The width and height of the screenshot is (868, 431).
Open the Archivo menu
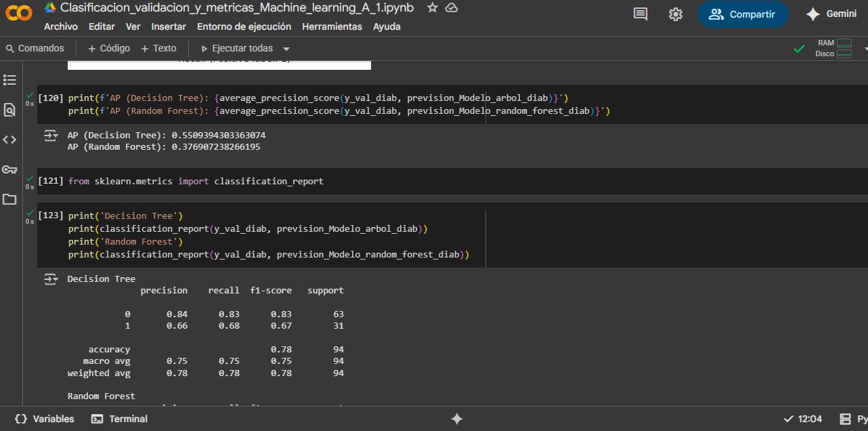point(61,26)
